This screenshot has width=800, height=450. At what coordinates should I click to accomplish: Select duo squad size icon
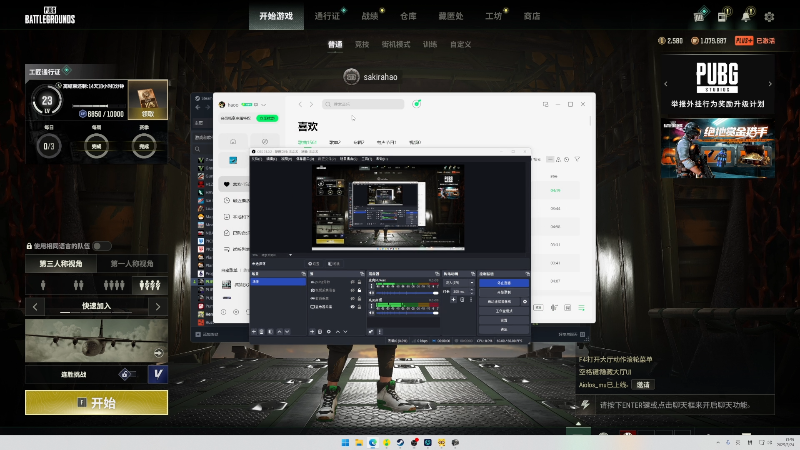pos(79,285)
